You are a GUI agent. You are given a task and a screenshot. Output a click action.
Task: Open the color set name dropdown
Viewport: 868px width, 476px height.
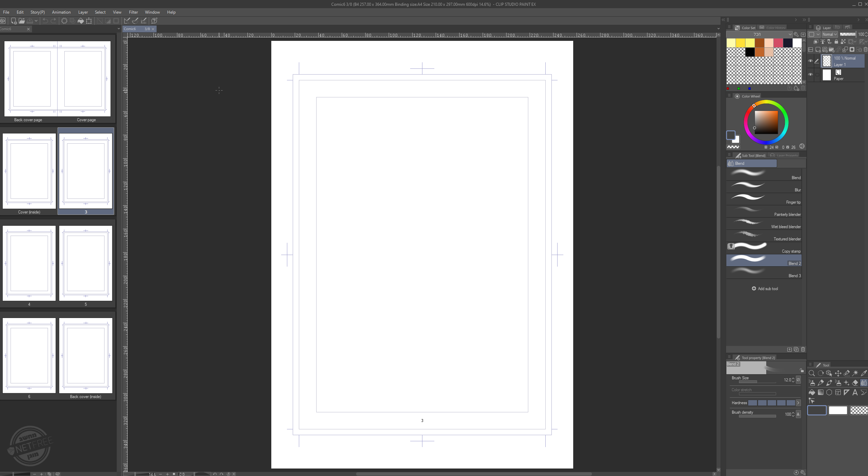[760, 34]
